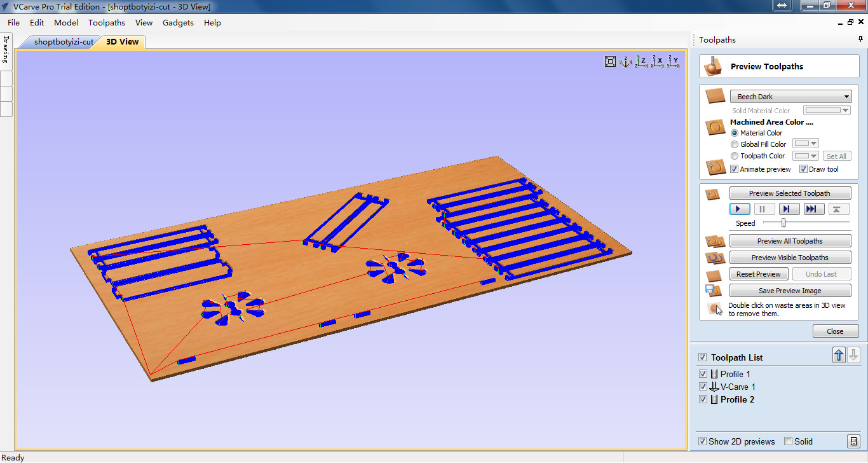Select the Global Fill Color option
The height and width of the screenshot is (463, 868).
pos(735,144)
